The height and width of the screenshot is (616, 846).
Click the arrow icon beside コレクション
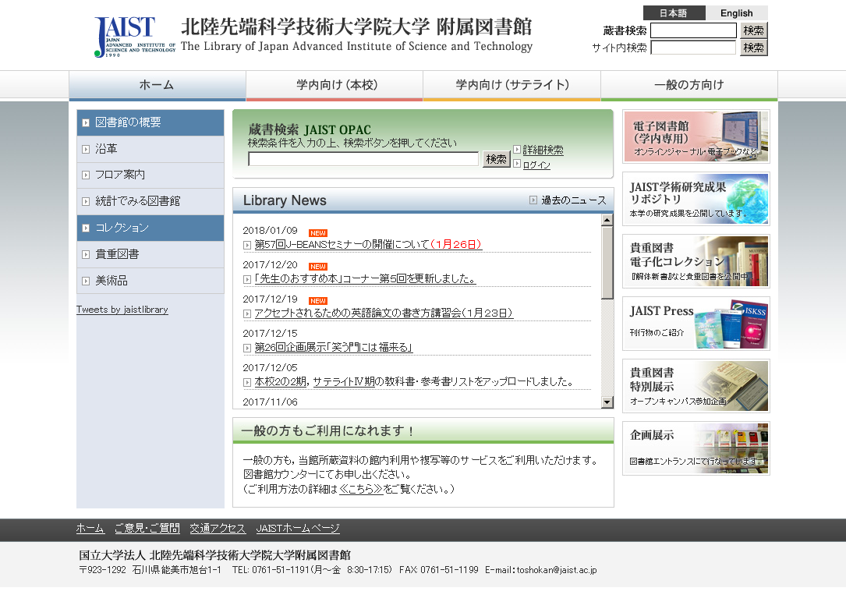(86, 228)
